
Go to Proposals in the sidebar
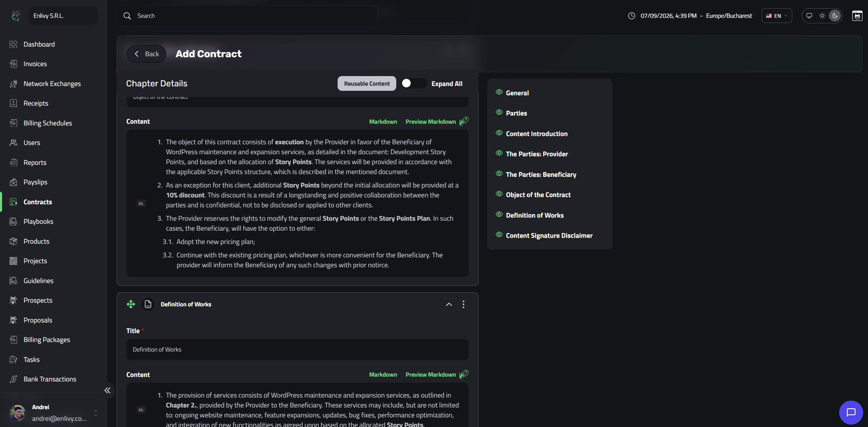pos(38,320)
